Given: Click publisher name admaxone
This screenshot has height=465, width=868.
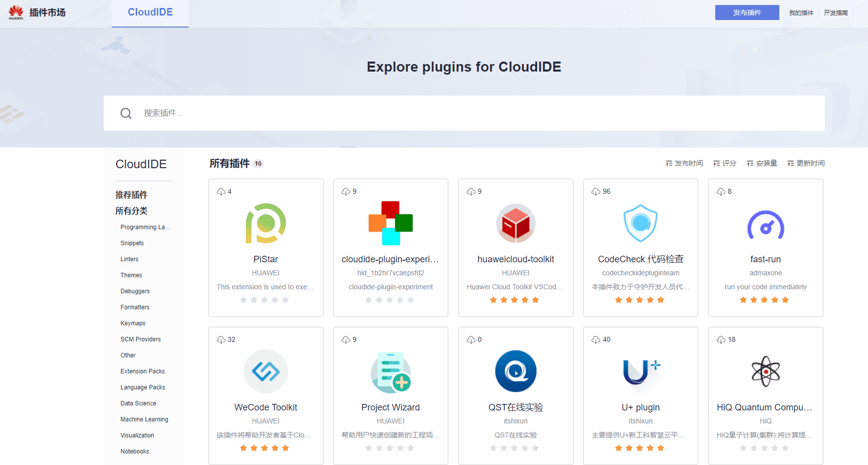Looking at the screenshot, I should (766, 273).
